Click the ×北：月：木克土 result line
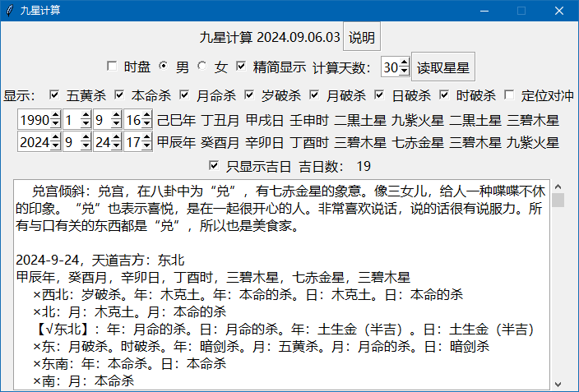Viewport: 579px width, 392px height. coord(130,312)
